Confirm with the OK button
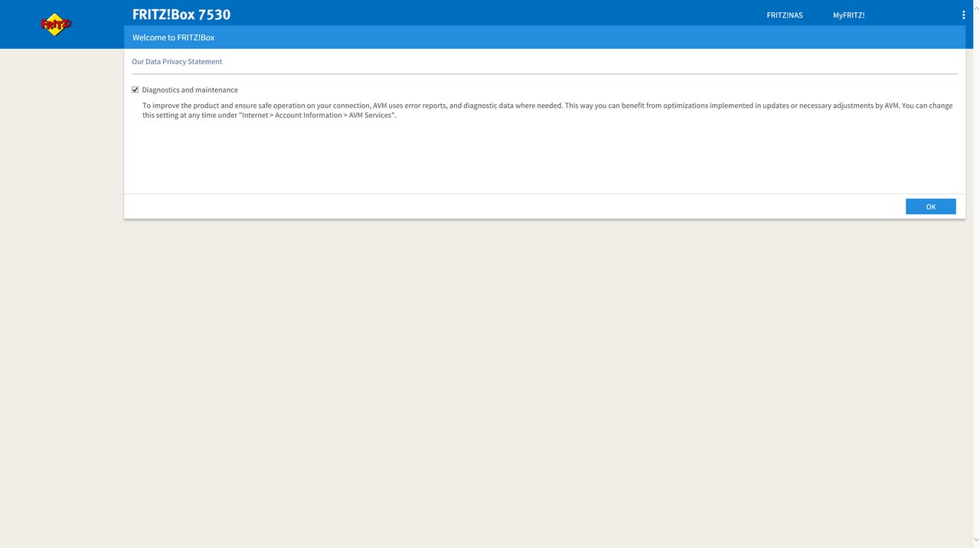This screenshot has height=548, width=980. click(930, 207)
